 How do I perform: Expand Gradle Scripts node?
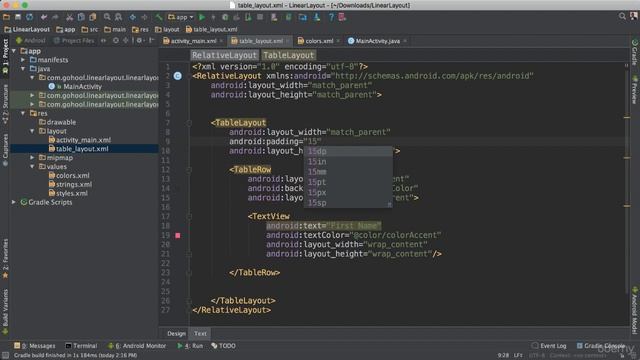pyautogui.click(x=14, y=202)
